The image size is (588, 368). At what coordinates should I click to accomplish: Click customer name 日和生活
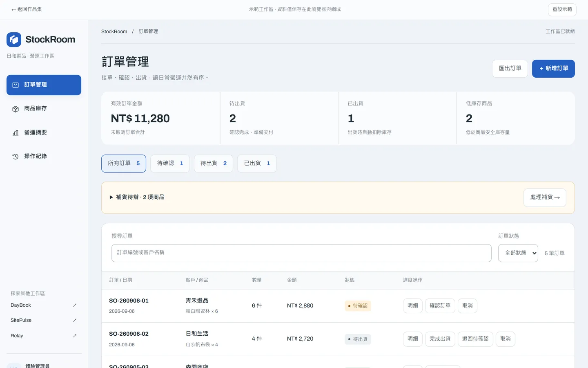tap(197, 334)
